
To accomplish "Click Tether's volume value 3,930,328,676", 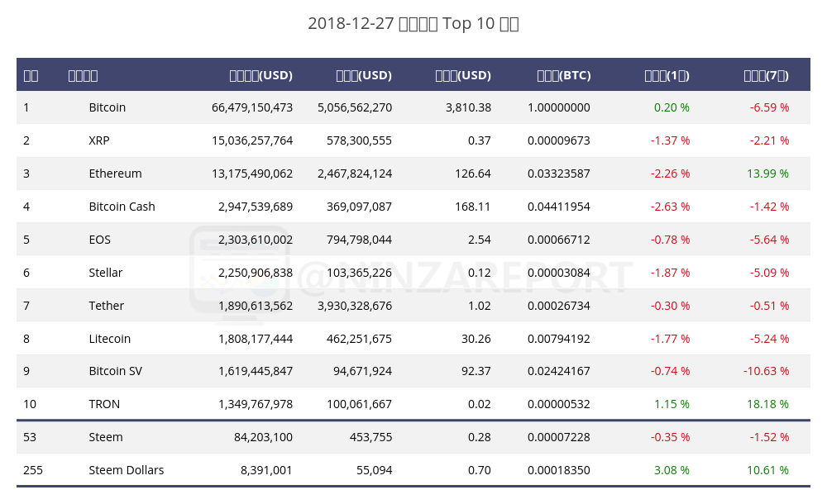I will pos(355,306).
